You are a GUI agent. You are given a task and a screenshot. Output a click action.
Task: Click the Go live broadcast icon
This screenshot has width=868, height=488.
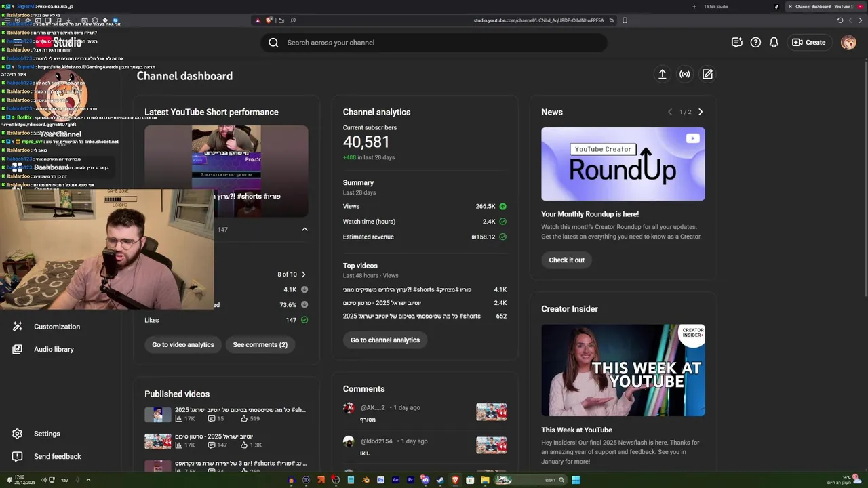[685, 75]
